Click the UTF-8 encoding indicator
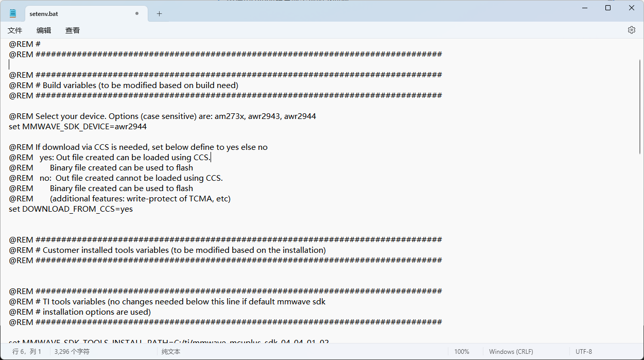Image resolution: width=644 pixels, height=360 pixels. point(584,351)
